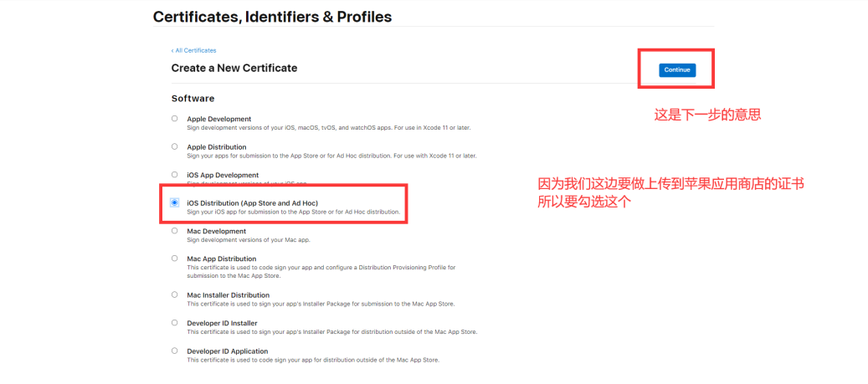Image resolution: width=868 pixels, height=384 pixels.
Task: Click the Developer ID Application label
Action: (x=228, y=351)
